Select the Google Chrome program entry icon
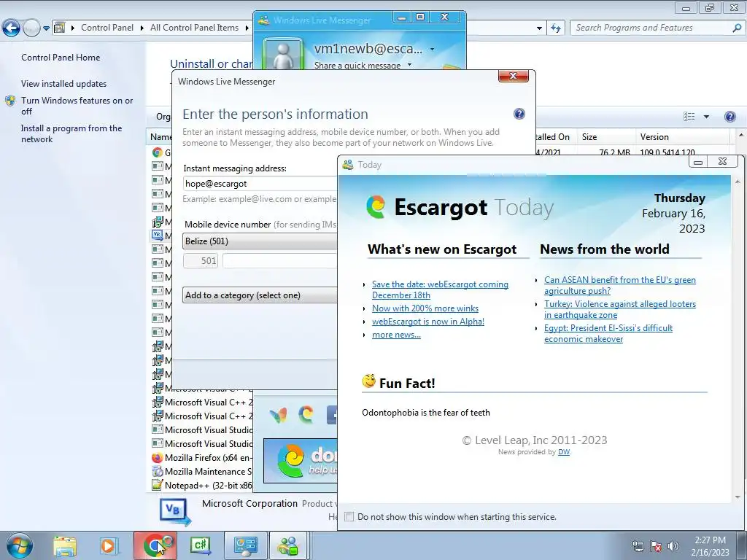 pos(158,152)
